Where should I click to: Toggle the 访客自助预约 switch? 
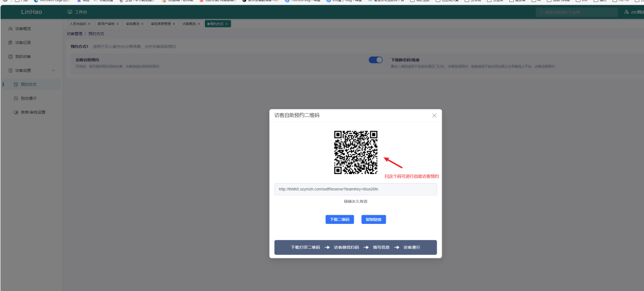pyautogui.click(x=376, y=60)
